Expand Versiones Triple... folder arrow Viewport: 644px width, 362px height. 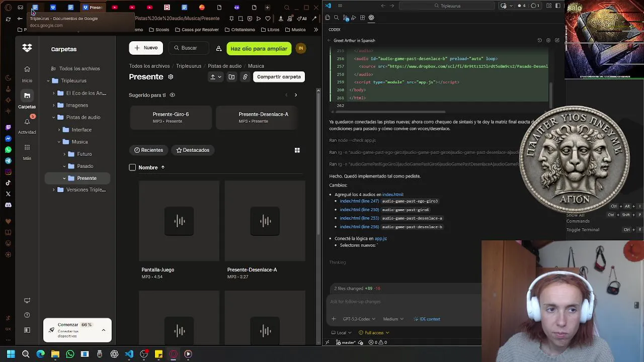tap(54, 190)
